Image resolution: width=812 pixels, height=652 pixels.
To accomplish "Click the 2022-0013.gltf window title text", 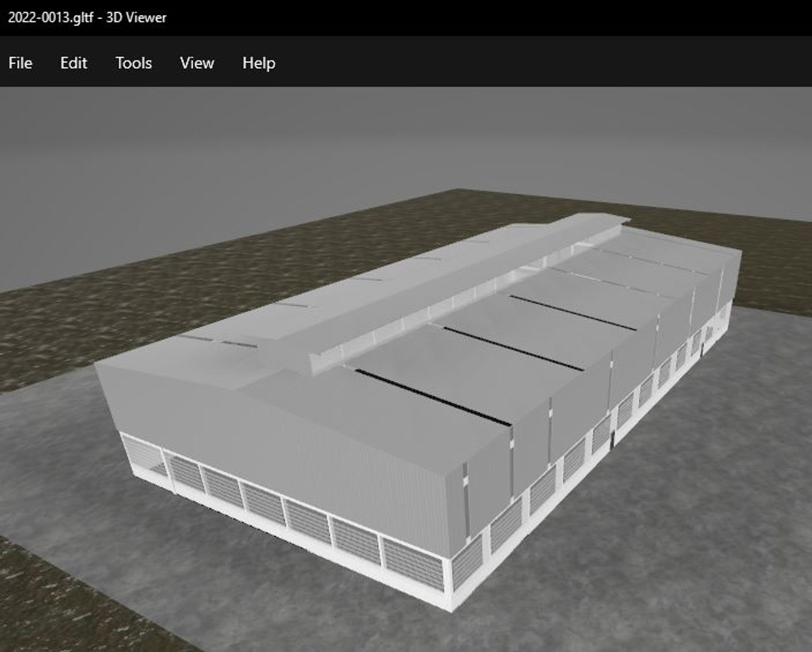I will click(x=87, y=18).
